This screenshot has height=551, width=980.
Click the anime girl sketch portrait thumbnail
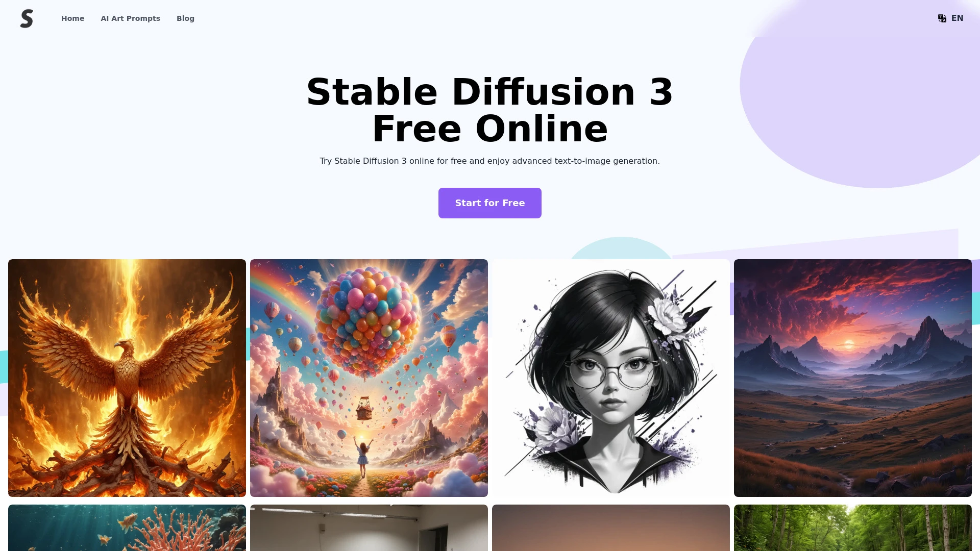pos(610,378)
